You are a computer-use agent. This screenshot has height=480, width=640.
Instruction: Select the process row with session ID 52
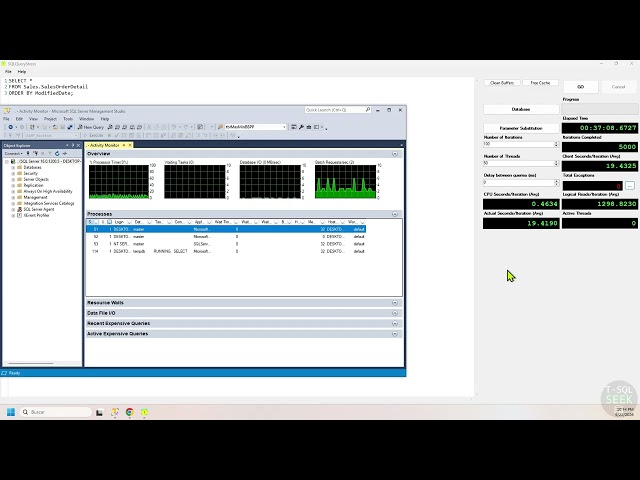tap(226, 237)
